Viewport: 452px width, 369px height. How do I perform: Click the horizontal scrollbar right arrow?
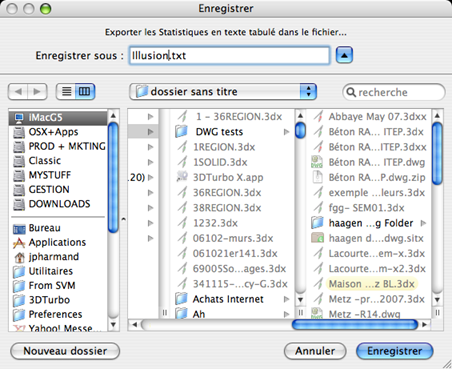click(x=424, y=324)
